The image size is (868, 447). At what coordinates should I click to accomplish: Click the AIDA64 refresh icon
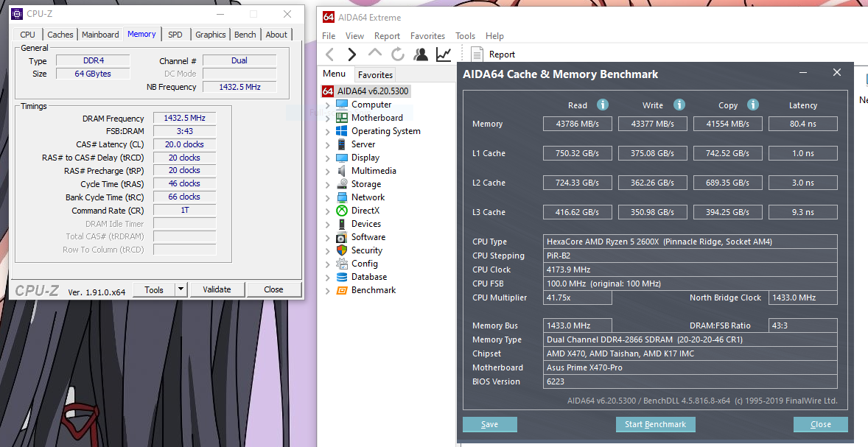click(397, 54)
